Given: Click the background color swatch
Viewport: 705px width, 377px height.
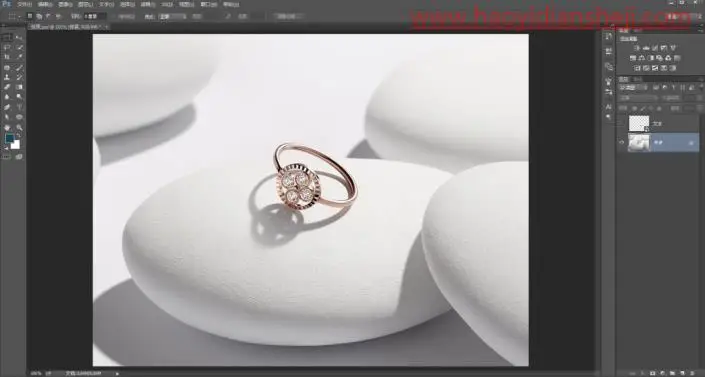Looking at the screenshot, I should pyautogui.click(x=16, y=145).
